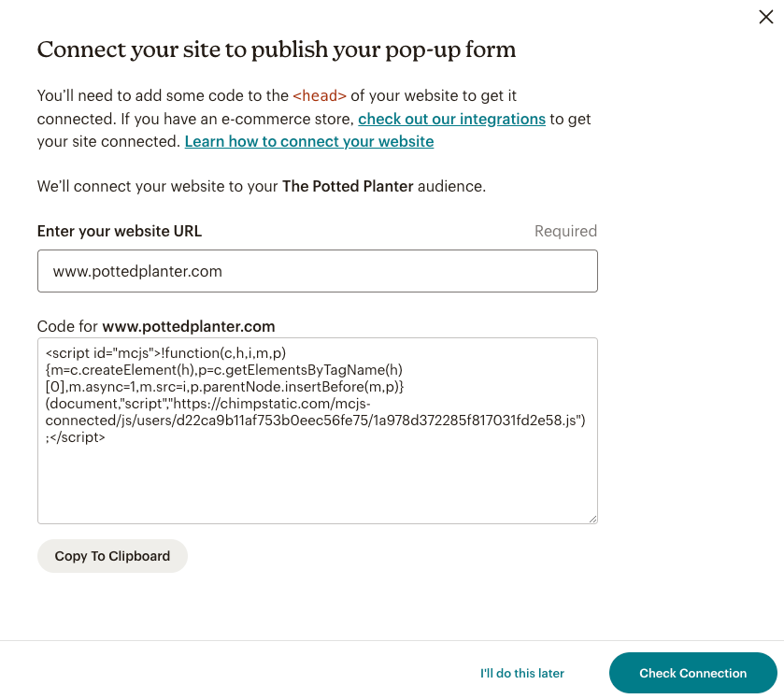Image resolution: width=784 pixels, height=699 pixels.
Task: Click the chimpstatic.com URL line in code
Action: point(208,404)
